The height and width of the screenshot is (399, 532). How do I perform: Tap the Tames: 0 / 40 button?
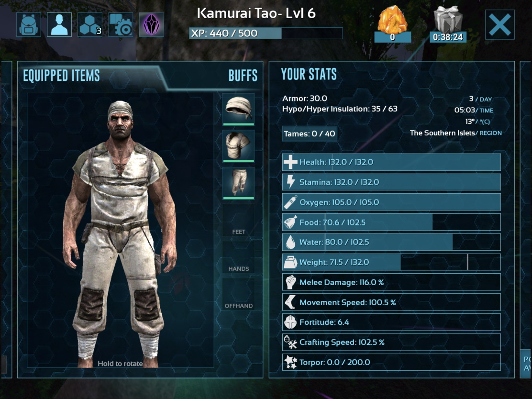310,133
